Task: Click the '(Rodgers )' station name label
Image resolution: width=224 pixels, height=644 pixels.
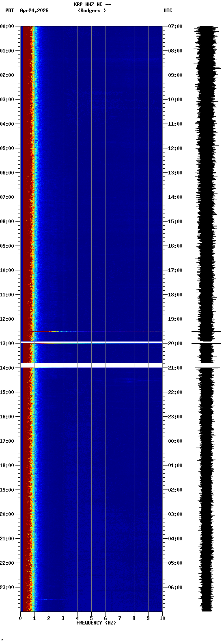Action: (92, 11)
